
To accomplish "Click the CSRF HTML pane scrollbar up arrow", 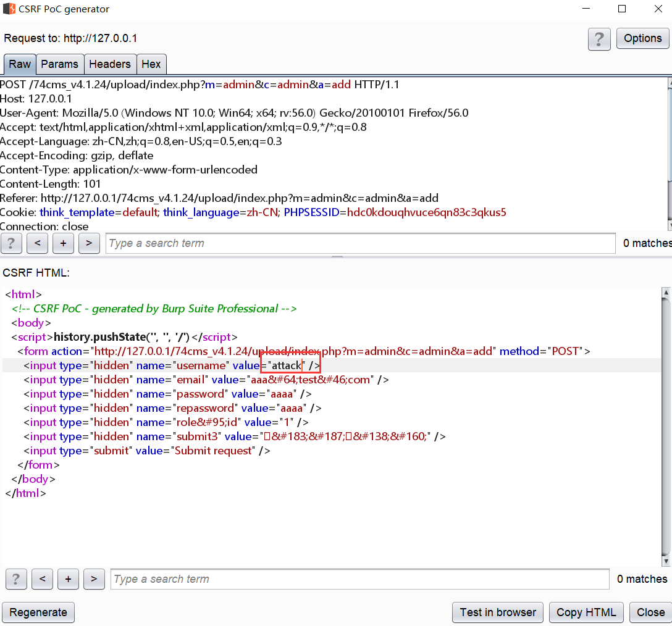I will pos(666,292).
